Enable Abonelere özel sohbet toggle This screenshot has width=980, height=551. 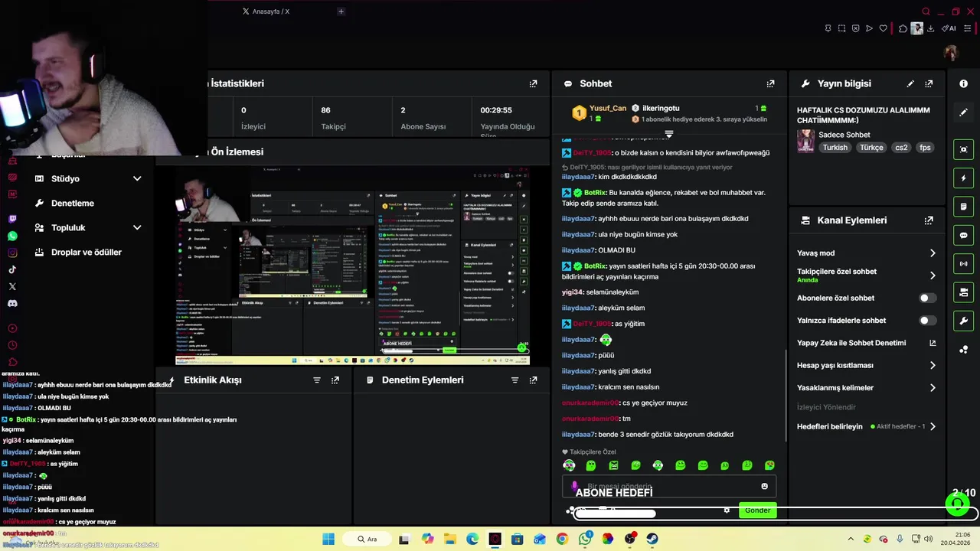click(x=927, y=298)
